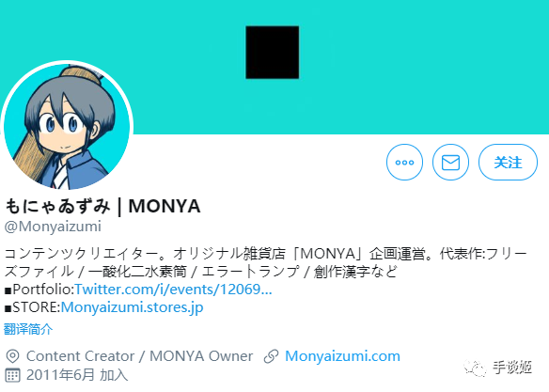The height and width of the screenshot is (392, 549).
Task: Click the calendar joined-date icon
Action: point(12,375)
